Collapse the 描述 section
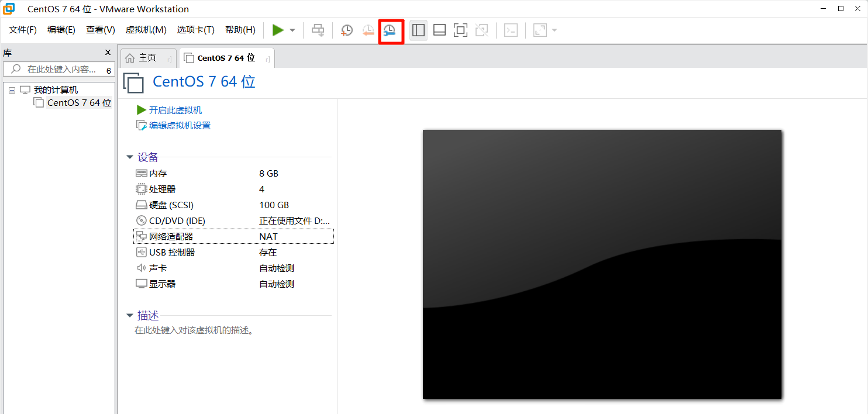The width and height of the screenshot is (868, 414). (130, 316)
